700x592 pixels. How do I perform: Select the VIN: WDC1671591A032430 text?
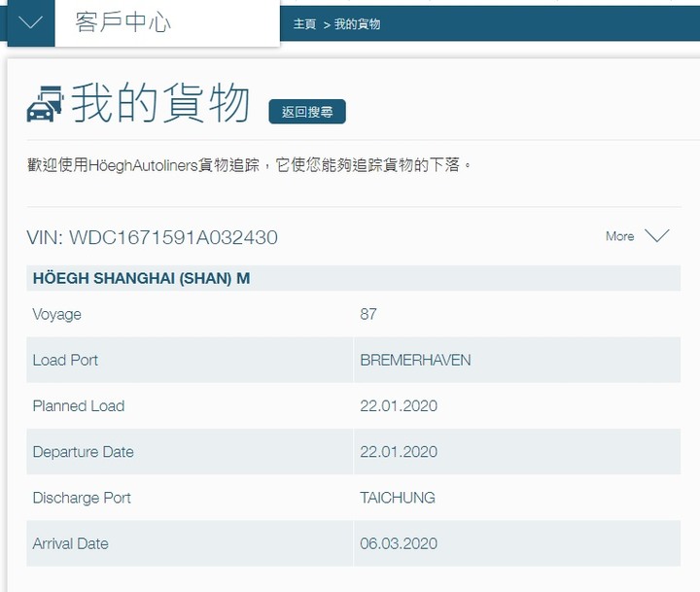point(153,237)
